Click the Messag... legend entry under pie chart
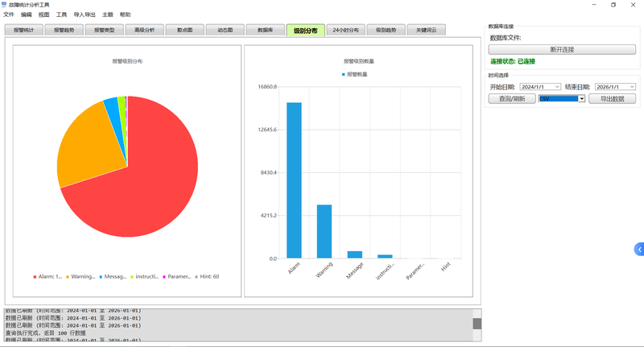644x347 pixels. 113,276
